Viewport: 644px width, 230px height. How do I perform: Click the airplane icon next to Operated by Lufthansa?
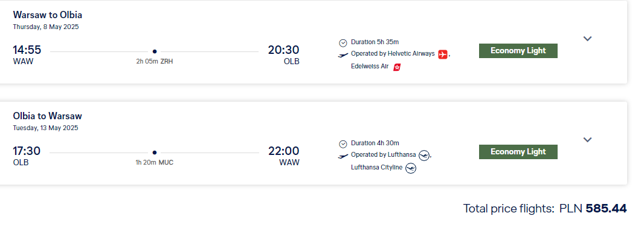click(x=343, y=156)
